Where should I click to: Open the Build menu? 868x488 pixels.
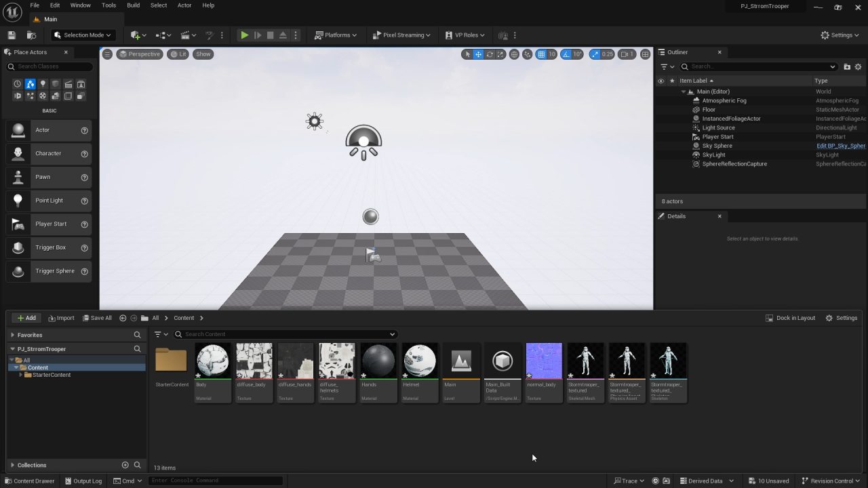coord(133,5)
